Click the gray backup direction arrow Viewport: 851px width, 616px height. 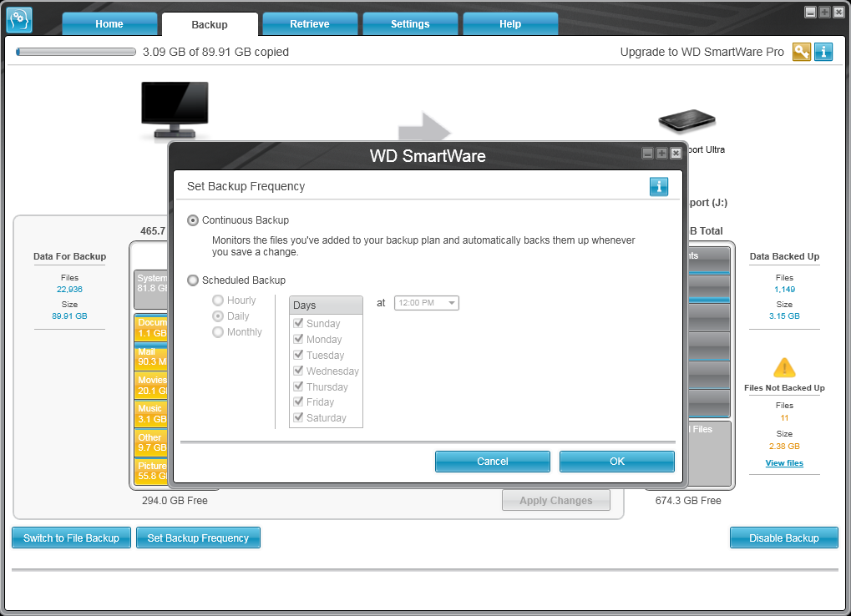click(x=424, y=126)
